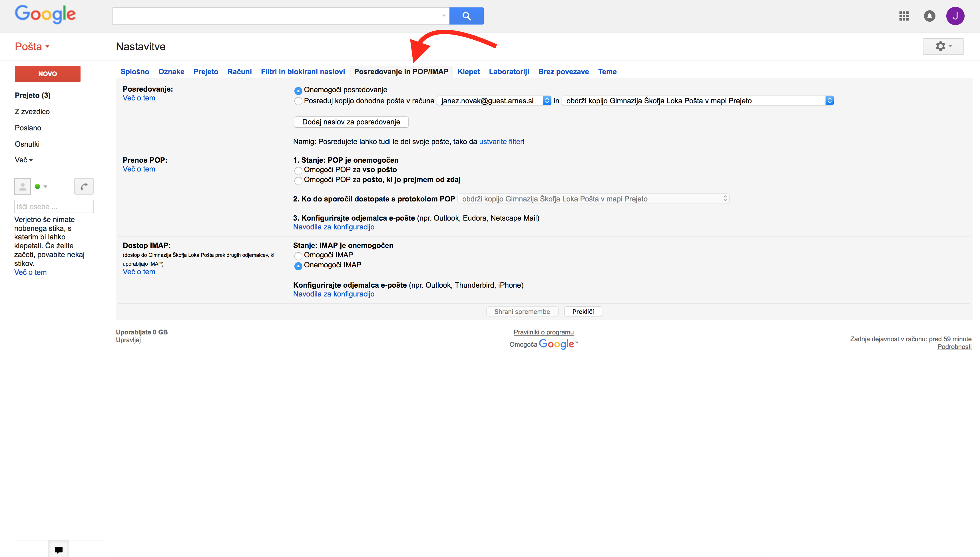980x557 pixels.
Task: Select 'Posreduj kopijo dohodne pošte' radio
Action: tap(298, 101)
